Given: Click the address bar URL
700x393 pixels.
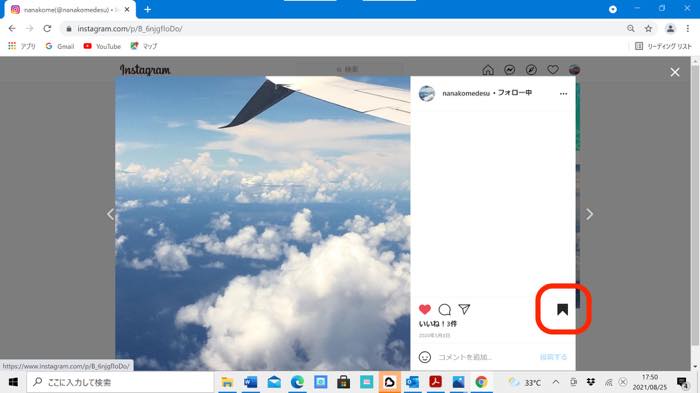Looking at the screenshot, I should point(129,29).
